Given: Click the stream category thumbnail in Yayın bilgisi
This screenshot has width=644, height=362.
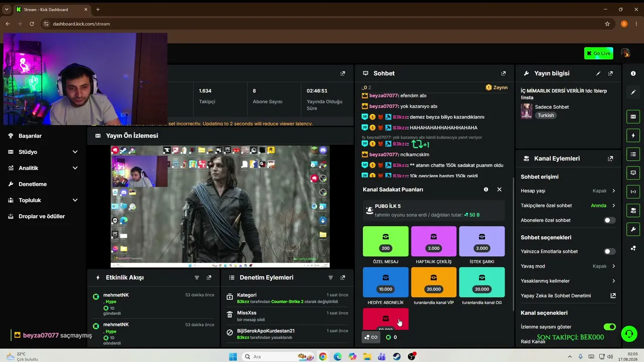Looking at the screenshot, I should (x=526, y=111).
